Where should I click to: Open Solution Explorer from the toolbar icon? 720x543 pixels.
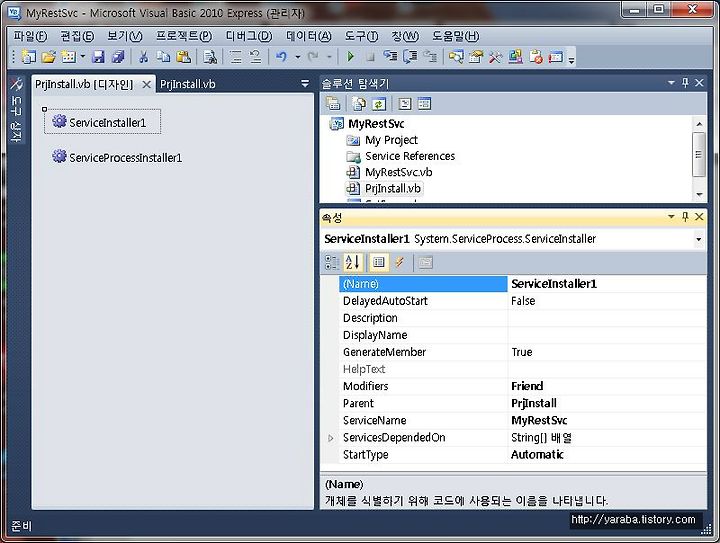pos(456,57)
